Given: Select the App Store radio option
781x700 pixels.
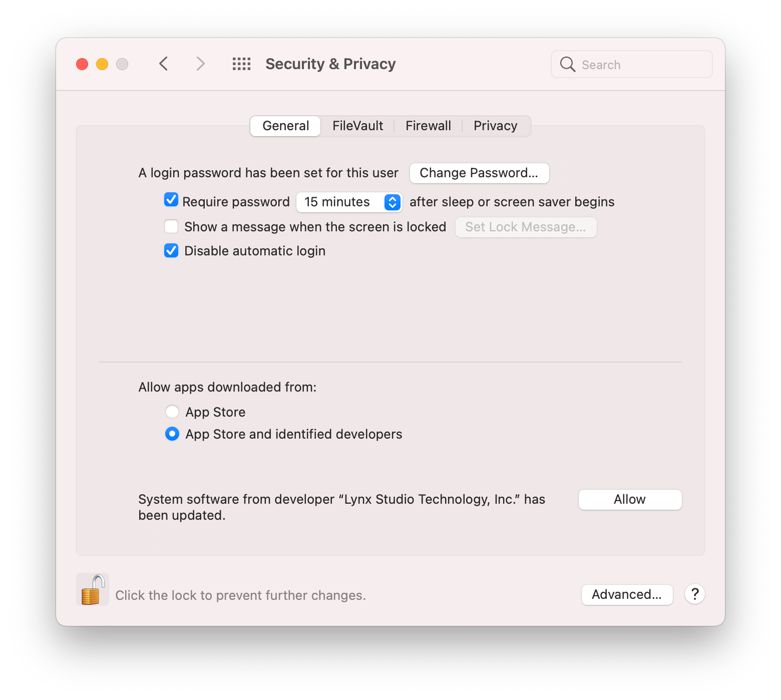Looking at the screenshot, I should click(x=172, y=412).
